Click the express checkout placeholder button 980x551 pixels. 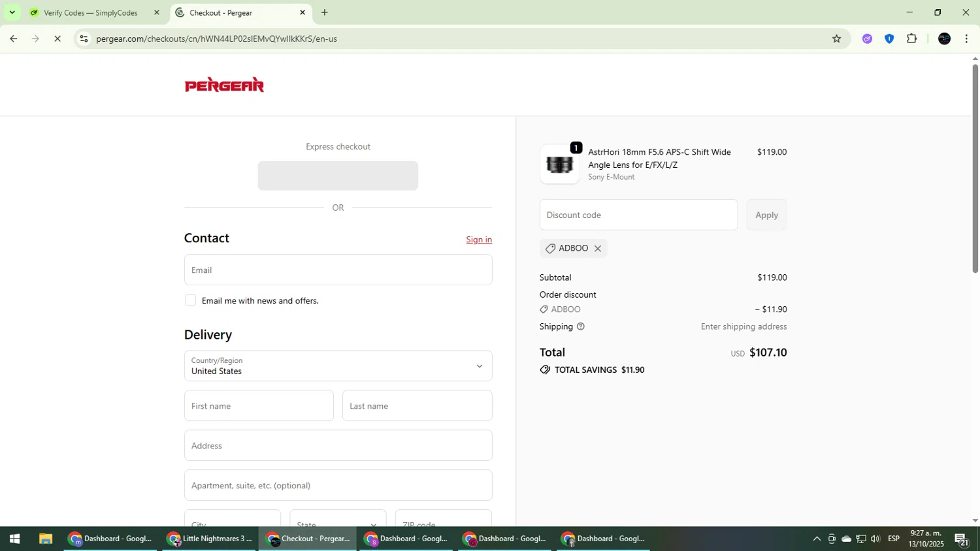point(338,176)
